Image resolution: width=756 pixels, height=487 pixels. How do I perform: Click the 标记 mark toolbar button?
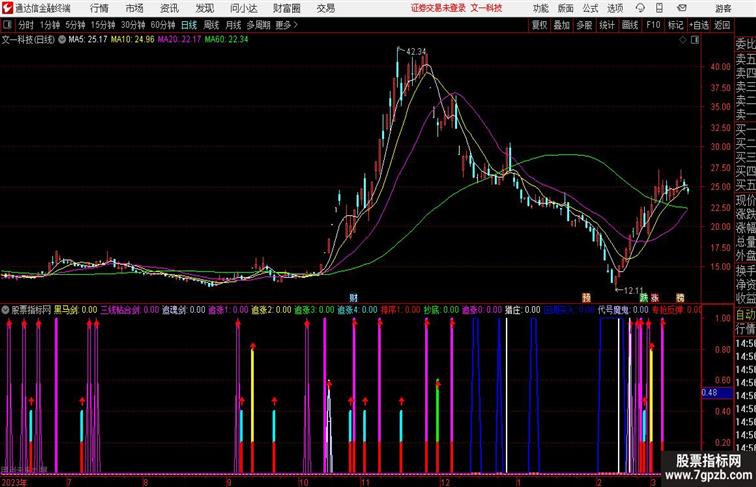pos(675,25)
